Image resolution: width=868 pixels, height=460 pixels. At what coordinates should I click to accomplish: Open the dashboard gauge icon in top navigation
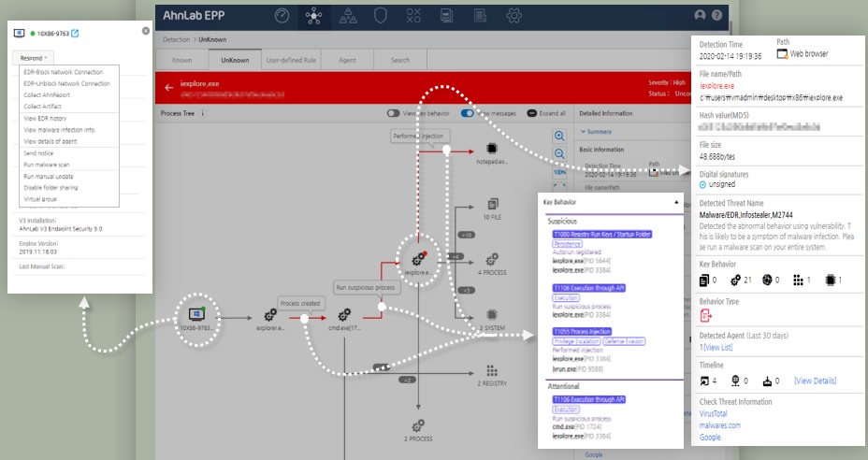[x=282, y=16]
